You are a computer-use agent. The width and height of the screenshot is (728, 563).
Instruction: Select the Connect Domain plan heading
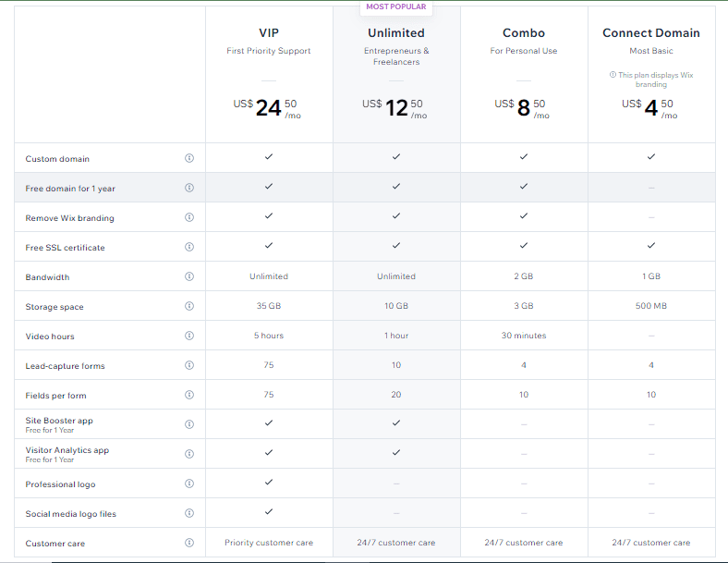tap(651, 33)
